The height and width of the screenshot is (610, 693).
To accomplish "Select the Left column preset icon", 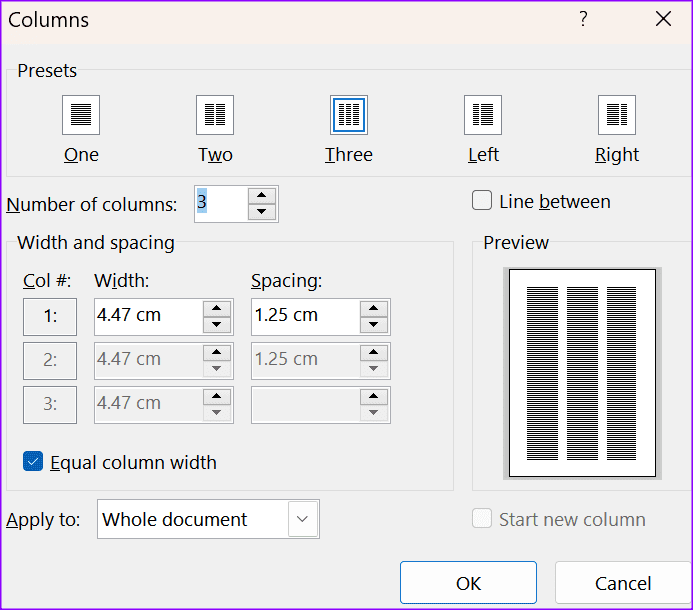I will pos(483,115).
